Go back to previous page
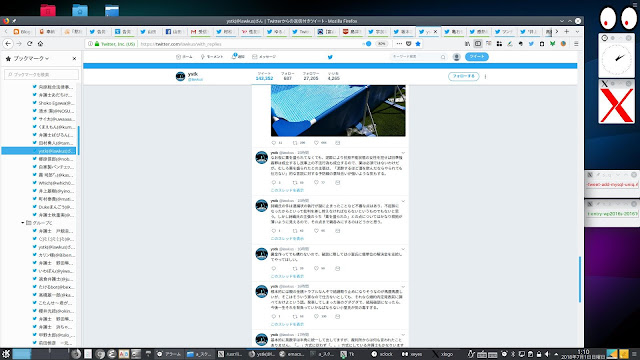 click(8, 44)
